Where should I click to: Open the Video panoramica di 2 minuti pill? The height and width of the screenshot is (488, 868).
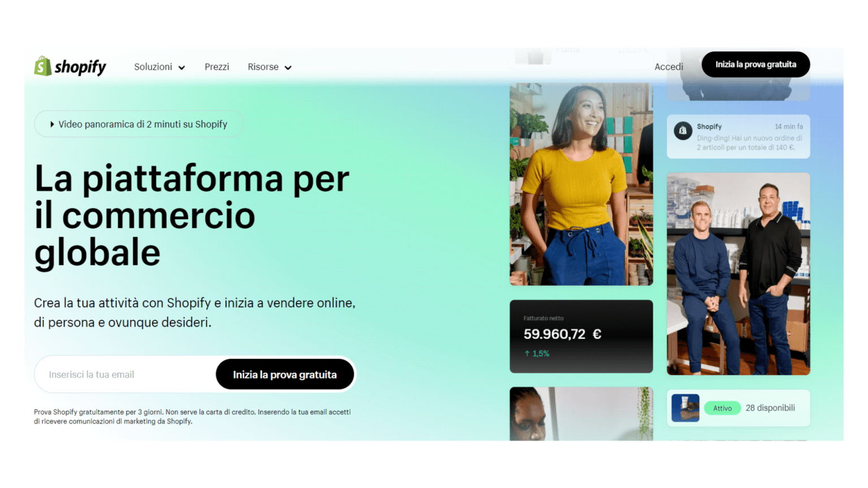tap(139, 124)
